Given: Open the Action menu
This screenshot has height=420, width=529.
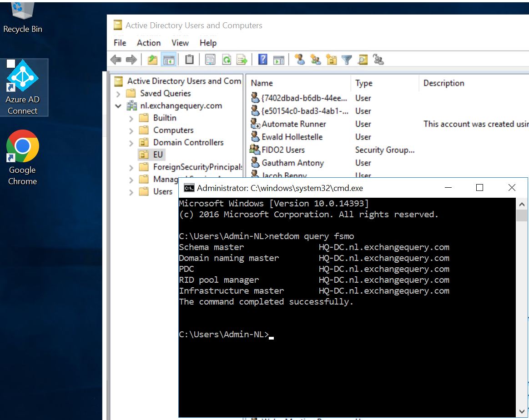Looking at the screenshot, I should (148, 43).
